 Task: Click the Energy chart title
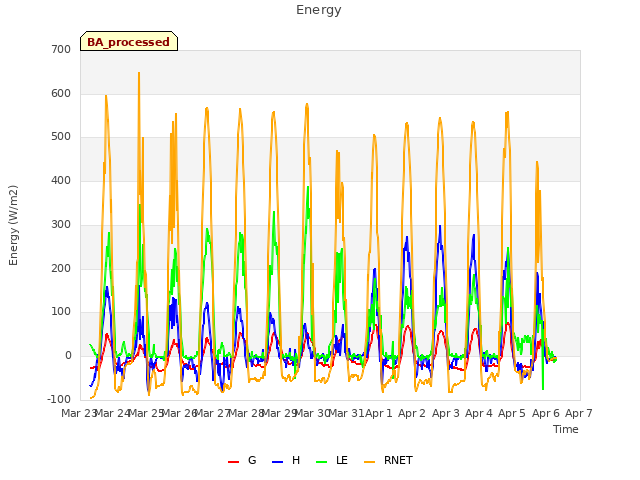319,10
